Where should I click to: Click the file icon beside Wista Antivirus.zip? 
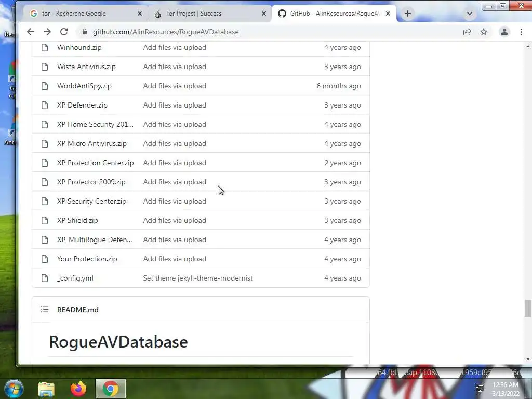pyautogui.click(x=45, y=67)
